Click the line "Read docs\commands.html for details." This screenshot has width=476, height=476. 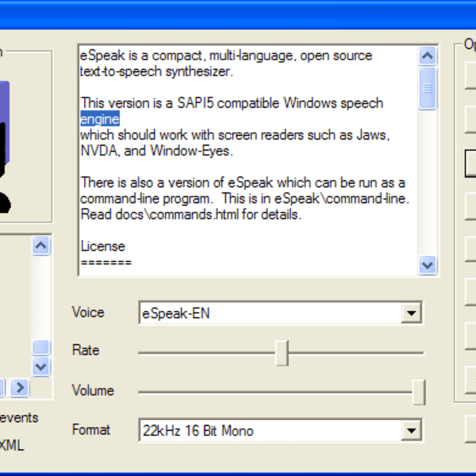[191, 215]
